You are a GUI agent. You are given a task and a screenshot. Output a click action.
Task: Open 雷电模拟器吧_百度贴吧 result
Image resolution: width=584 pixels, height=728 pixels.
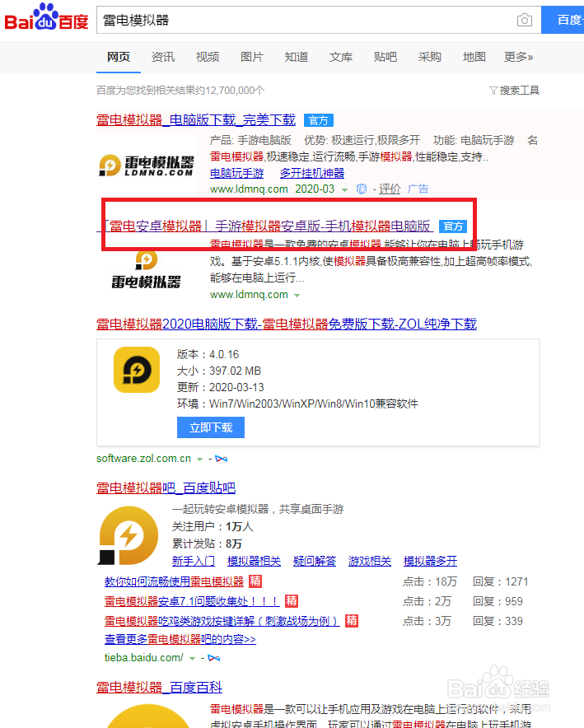click(x=166, y=488)
